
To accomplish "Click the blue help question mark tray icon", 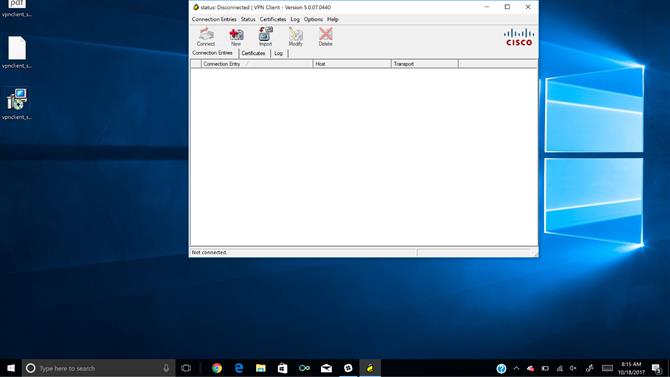I will click(501, 368).
